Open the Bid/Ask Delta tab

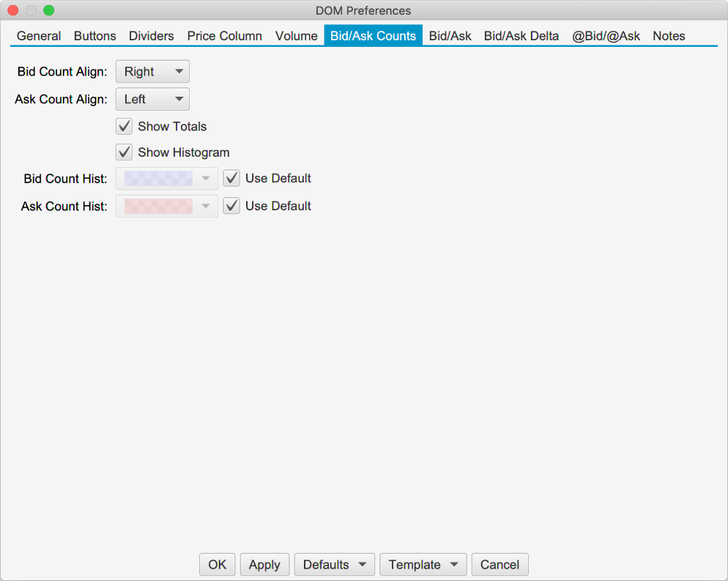click(x=521, y=36)
